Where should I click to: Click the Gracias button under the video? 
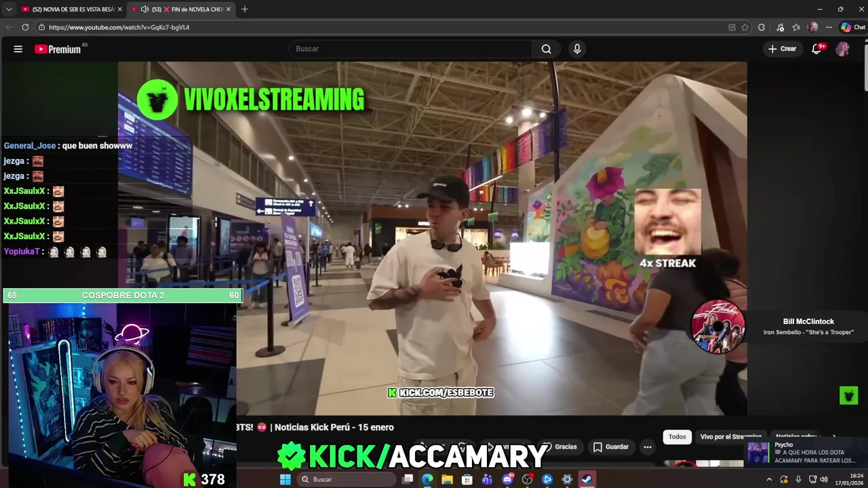pos(560,447)
